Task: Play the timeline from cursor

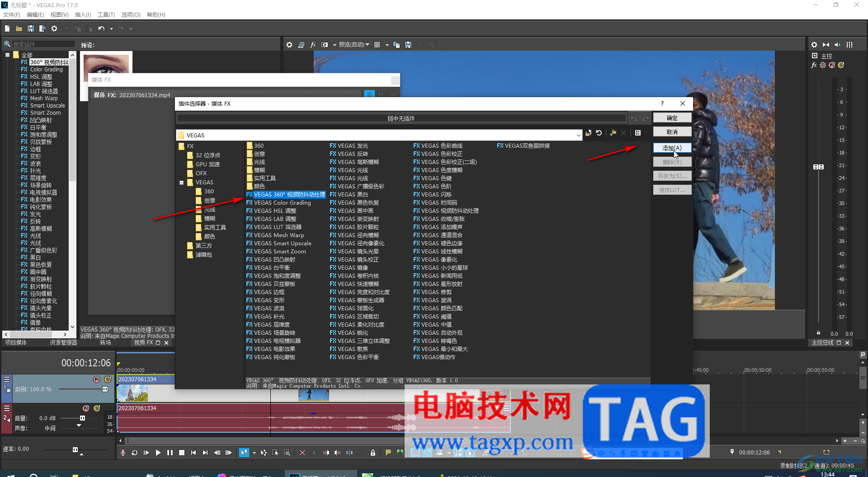Action: [158, 453]
